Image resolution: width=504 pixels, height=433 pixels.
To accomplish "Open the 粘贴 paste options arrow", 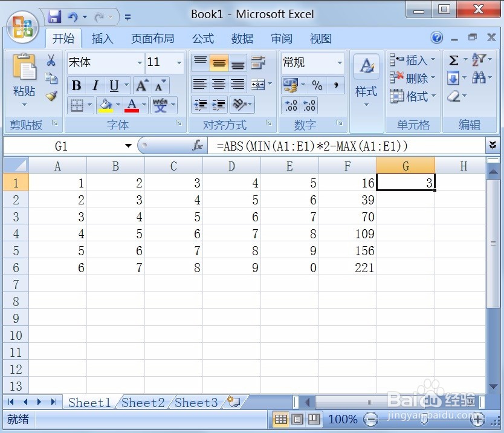I will [24, 105].
